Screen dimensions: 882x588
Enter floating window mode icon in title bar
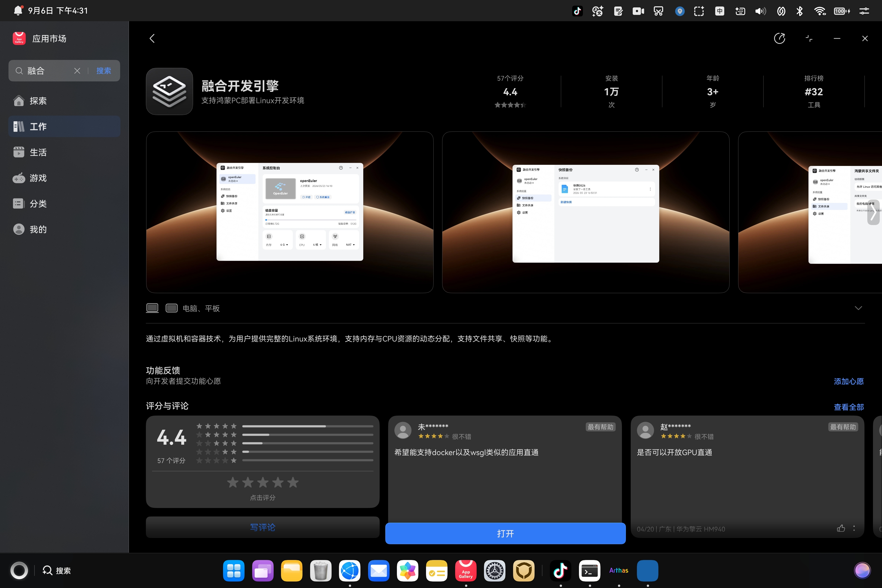click(809, 38)
